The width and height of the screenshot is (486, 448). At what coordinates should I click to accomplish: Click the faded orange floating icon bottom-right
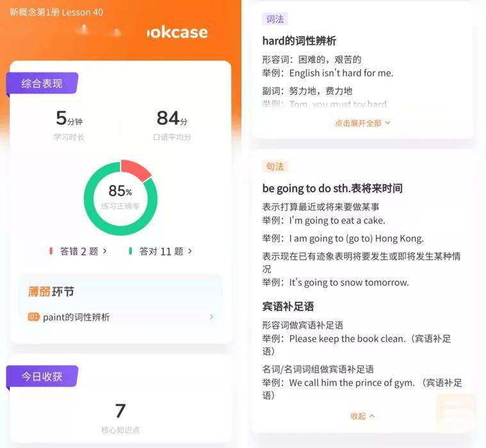455,412
